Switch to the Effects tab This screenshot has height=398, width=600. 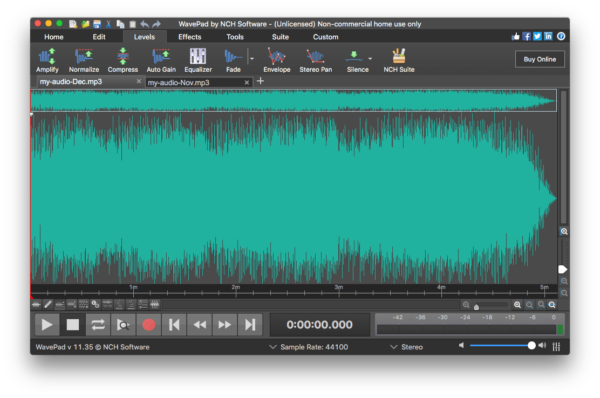(x=189, y=37)
